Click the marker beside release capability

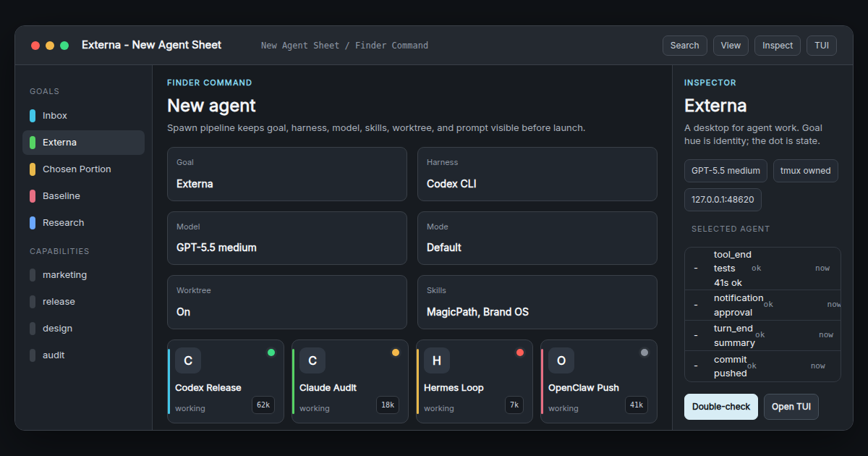[x=33, y=302]
